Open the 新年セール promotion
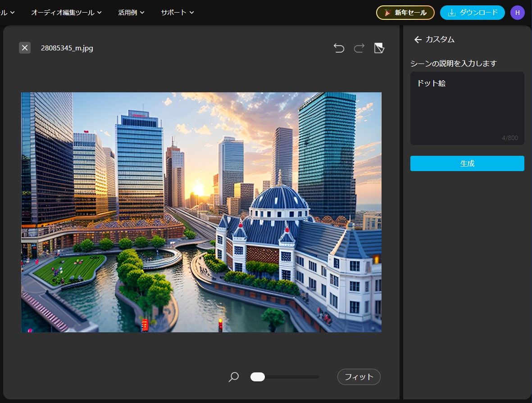 tap(405, 13)
